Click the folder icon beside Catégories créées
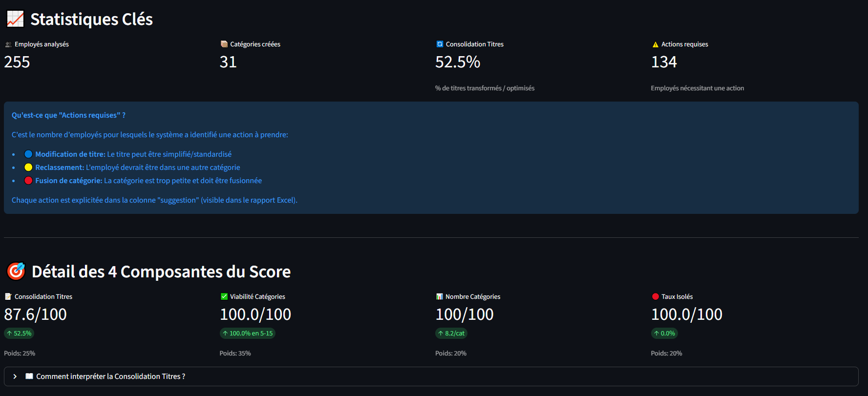This screenshot has height=396, width=868. point(224,44)
